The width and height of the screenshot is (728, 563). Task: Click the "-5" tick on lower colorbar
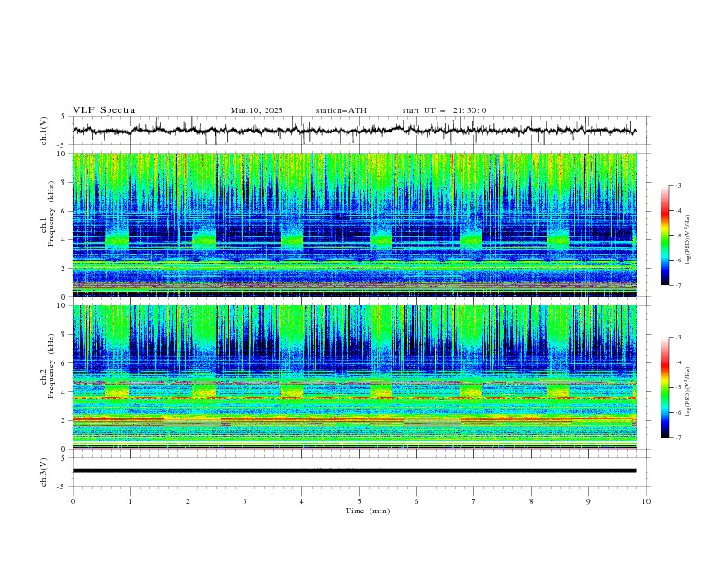[x=677, y=387]
